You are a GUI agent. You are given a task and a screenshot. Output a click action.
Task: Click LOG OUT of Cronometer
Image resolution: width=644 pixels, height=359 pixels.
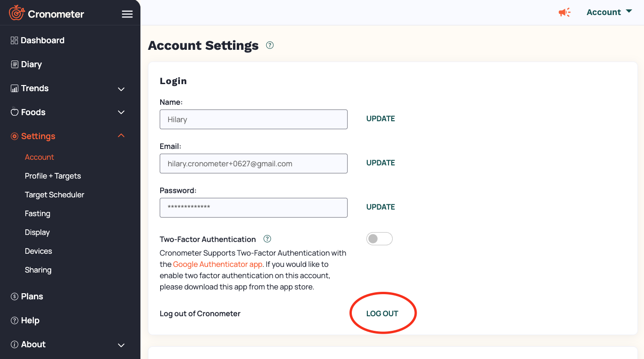tap(382, 313)
